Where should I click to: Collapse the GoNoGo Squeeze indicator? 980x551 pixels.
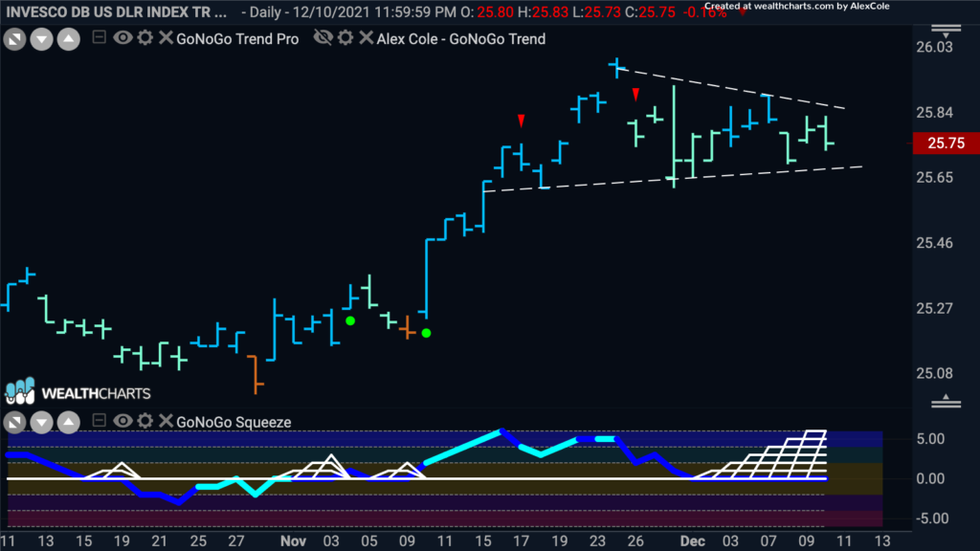click(99, 421)
